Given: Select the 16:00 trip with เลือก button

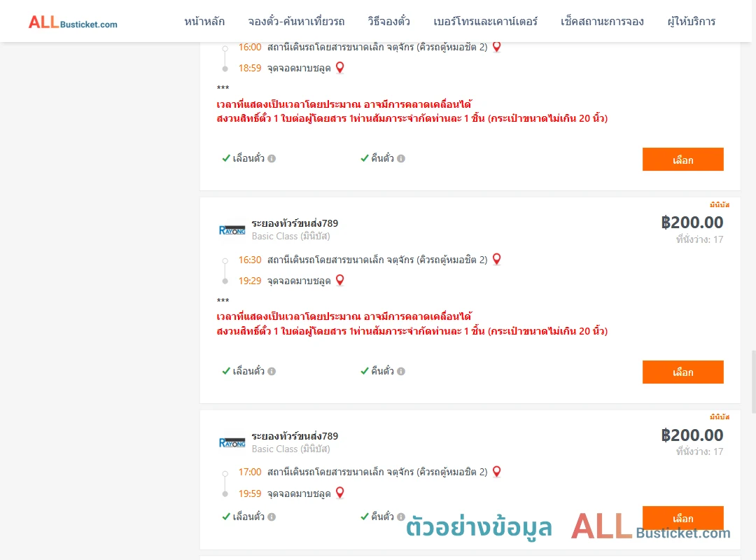Looking at the screenshot, I should point(682,159).
